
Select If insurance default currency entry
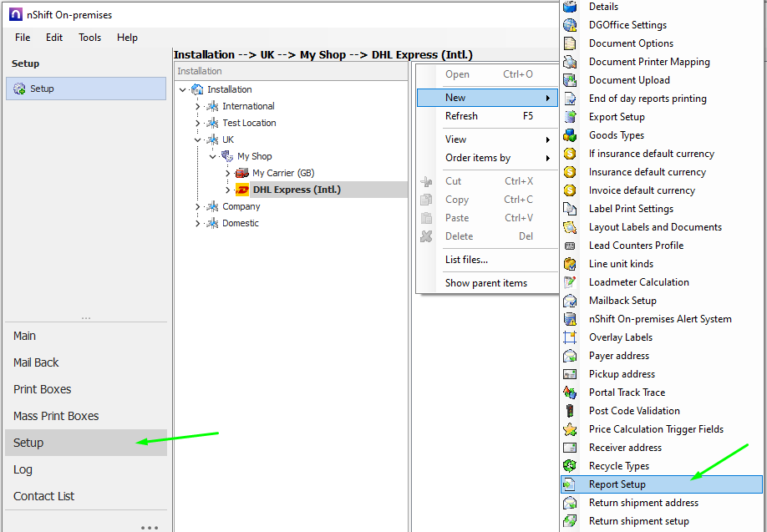click(662, 154)
